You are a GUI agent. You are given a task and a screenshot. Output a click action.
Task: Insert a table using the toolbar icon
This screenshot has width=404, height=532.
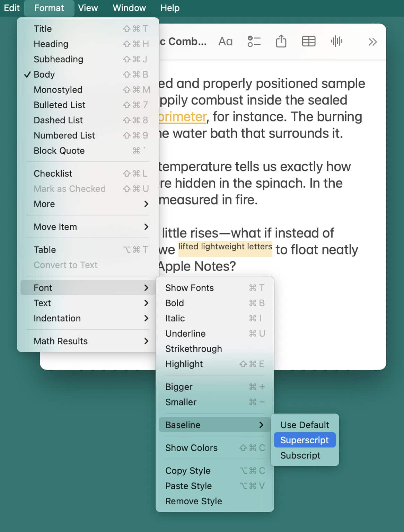point(308,42)
